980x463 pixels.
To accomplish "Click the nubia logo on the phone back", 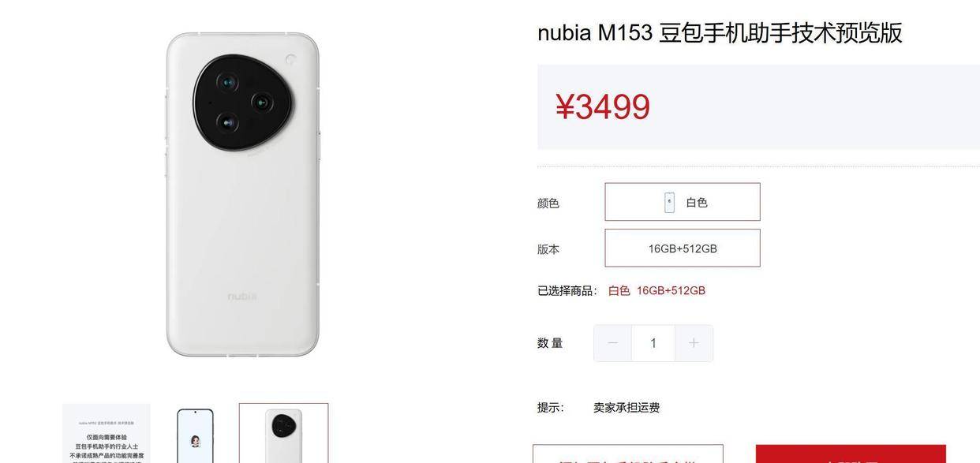I will (x=242, y=297).
